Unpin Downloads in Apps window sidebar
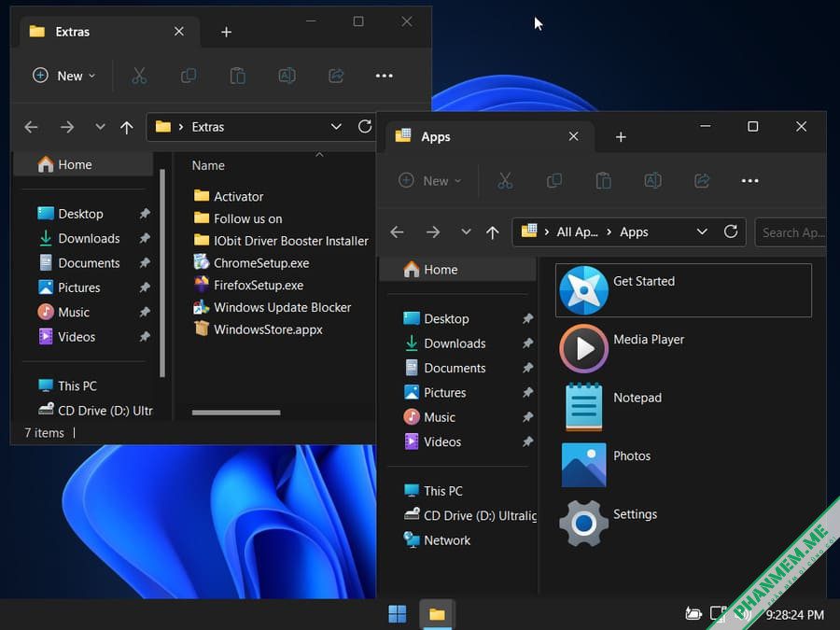 [527, 343]
